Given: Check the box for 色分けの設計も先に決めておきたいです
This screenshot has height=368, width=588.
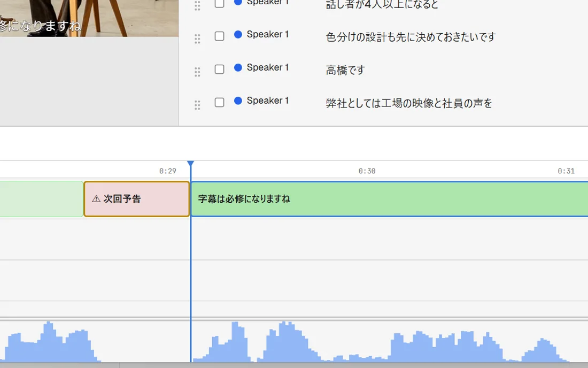Looking at the screenshot, I should (x=219, y=36).
